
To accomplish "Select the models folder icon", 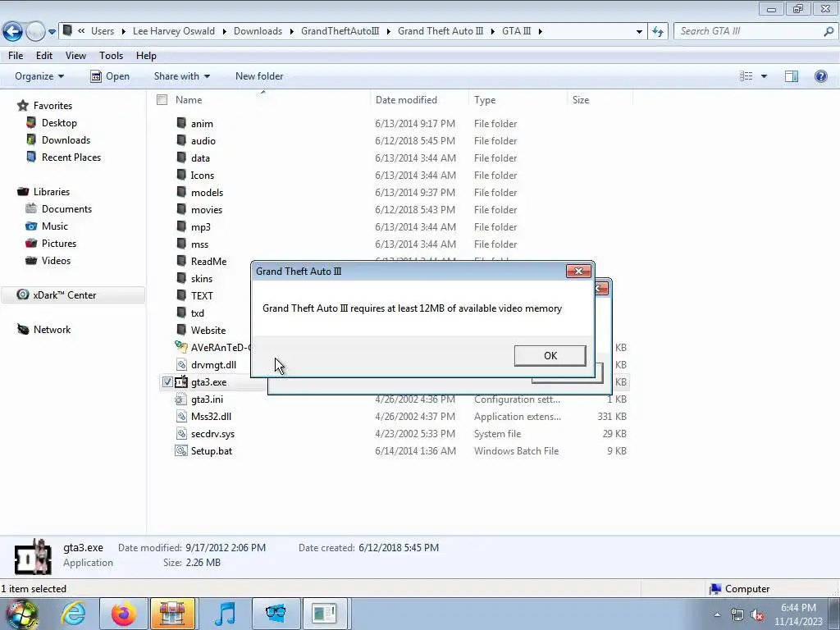I will click(181, 192).
